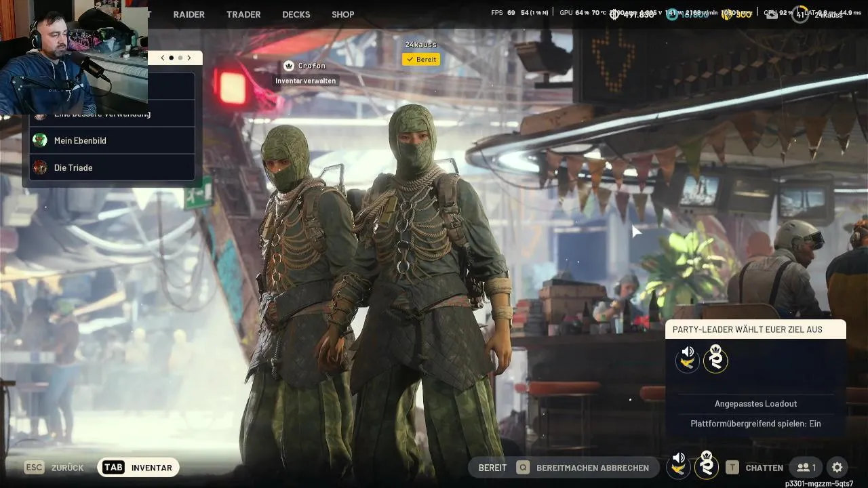Click yellow bird avatar in bottom bar

pos(678,468)
